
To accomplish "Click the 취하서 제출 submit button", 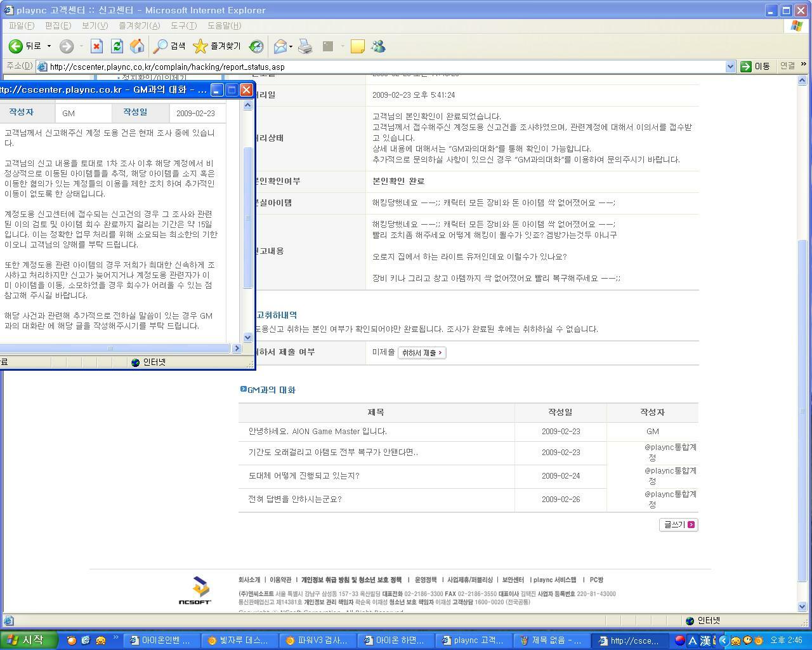I will pos(422,352).
